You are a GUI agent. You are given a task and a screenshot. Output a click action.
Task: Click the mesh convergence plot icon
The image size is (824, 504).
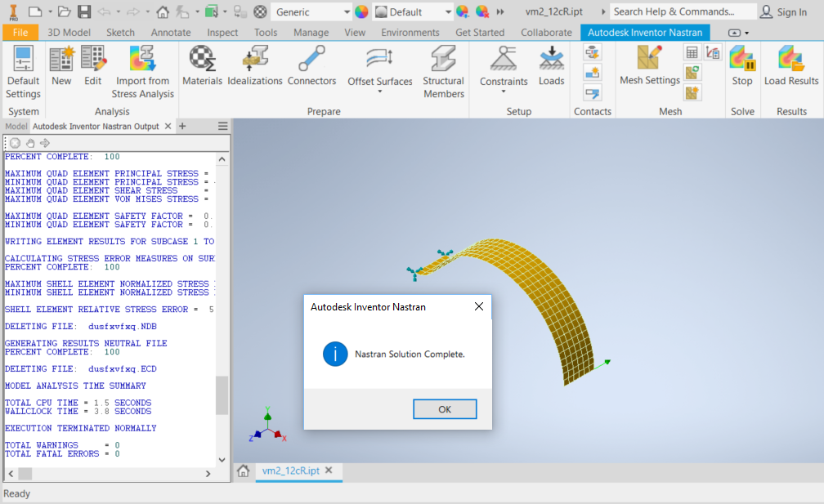pos(713,52)
